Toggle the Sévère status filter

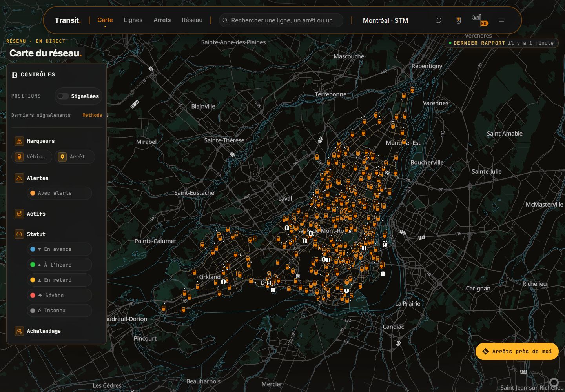click(x=59, y=295)
